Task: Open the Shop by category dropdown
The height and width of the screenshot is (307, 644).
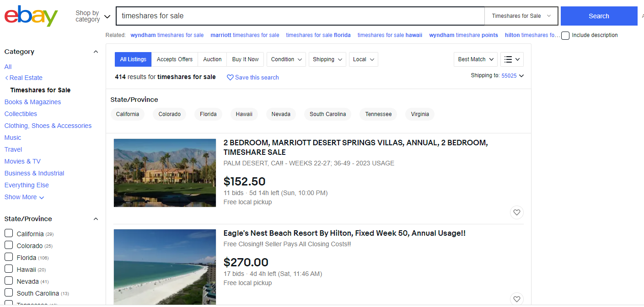Action: coord(93,16)
